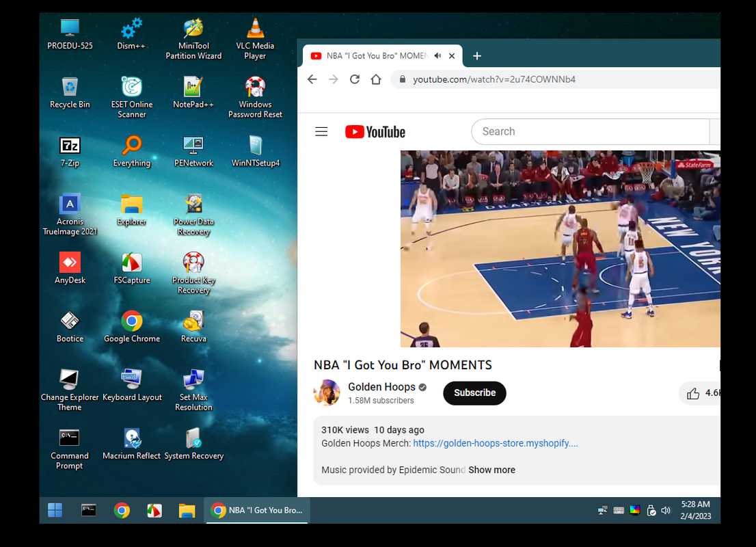Open Set Max Resolution tool
Viewport: 756px width, 547px height.
pyautogui.click(x=193, y=390)
